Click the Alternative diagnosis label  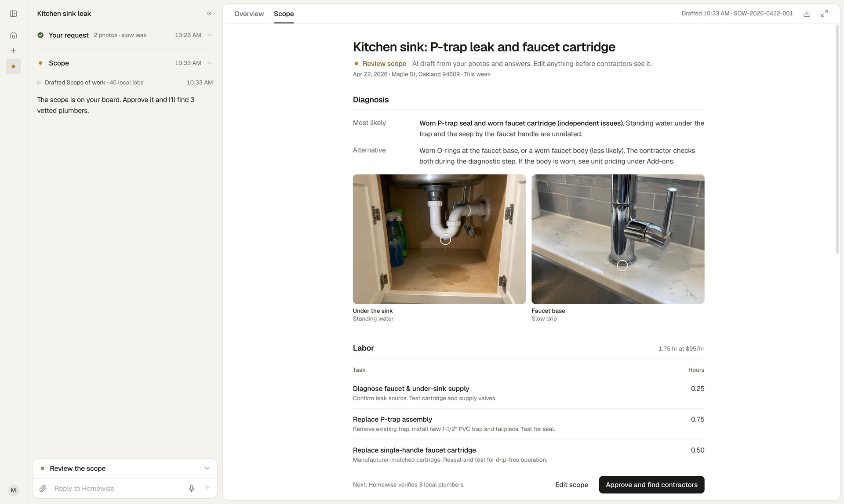(x=369, y=150)
